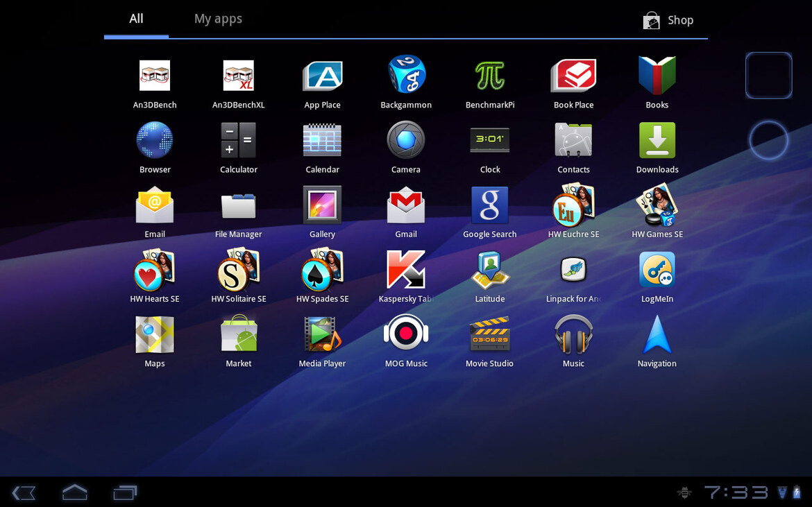Open the Shop link
The width and height of the screenshot is (812, 507).
tap(668, 20)
